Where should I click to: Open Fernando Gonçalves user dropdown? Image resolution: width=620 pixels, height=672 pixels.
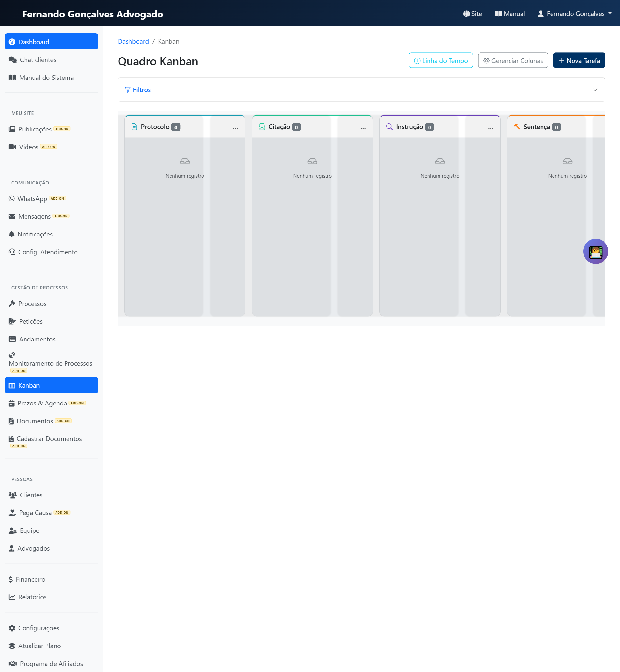click(575, 14)
